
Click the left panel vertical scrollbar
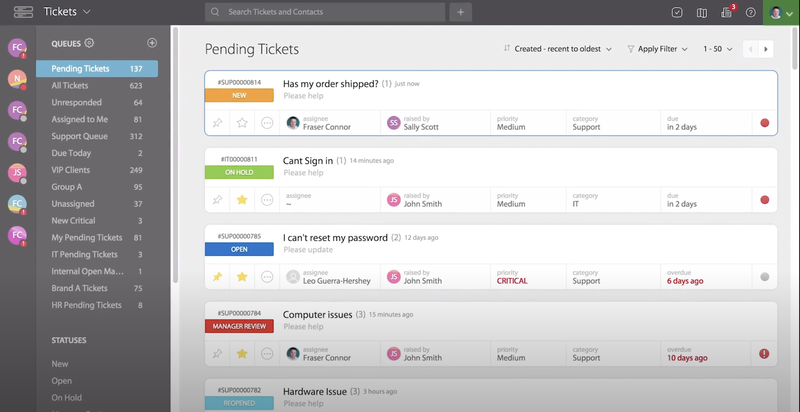pos(175,153)
